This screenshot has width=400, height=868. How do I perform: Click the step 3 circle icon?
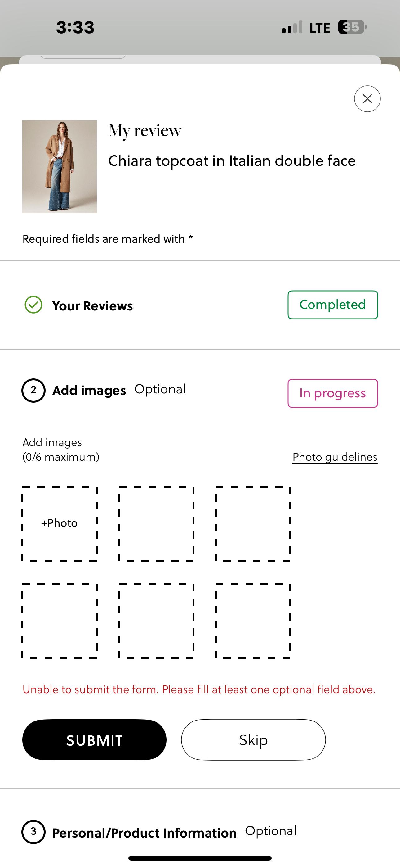pyautogui.click(x=33, y=832)
